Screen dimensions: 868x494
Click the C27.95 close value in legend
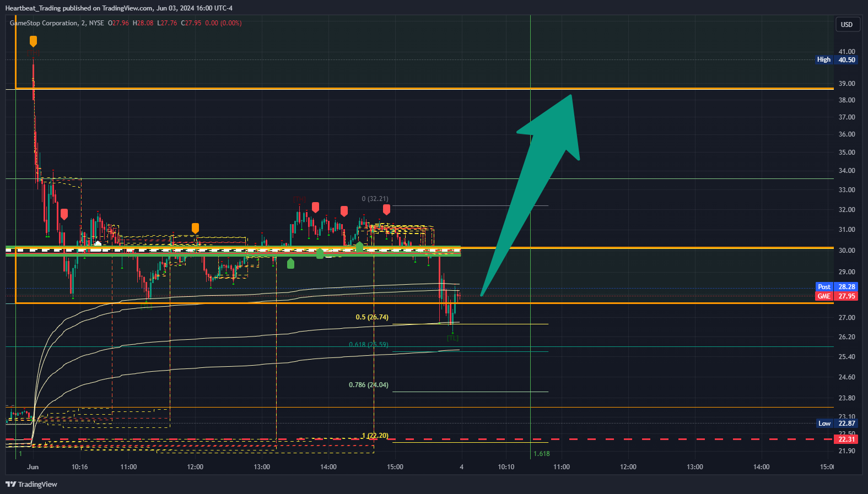191,23
